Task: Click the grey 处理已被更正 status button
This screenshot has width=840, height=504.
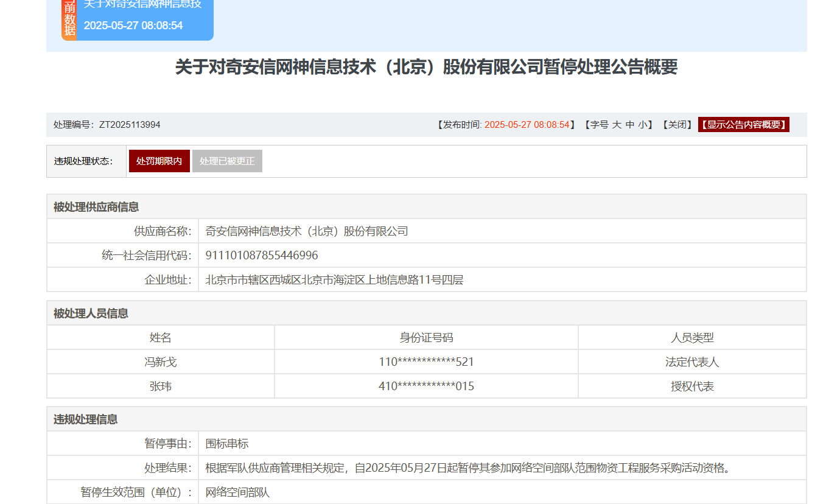Action: tap(227, 161)
